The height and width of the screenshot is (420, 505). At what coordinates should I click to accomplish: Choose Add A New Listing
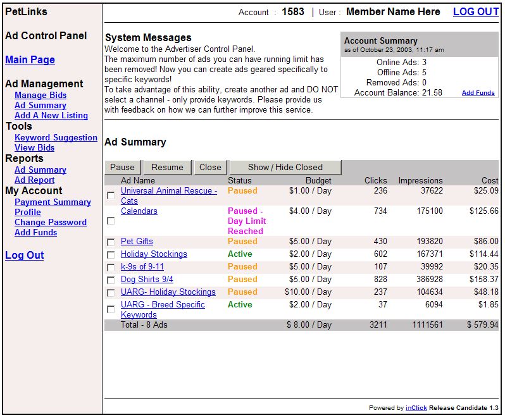click(x=51, y=115)
